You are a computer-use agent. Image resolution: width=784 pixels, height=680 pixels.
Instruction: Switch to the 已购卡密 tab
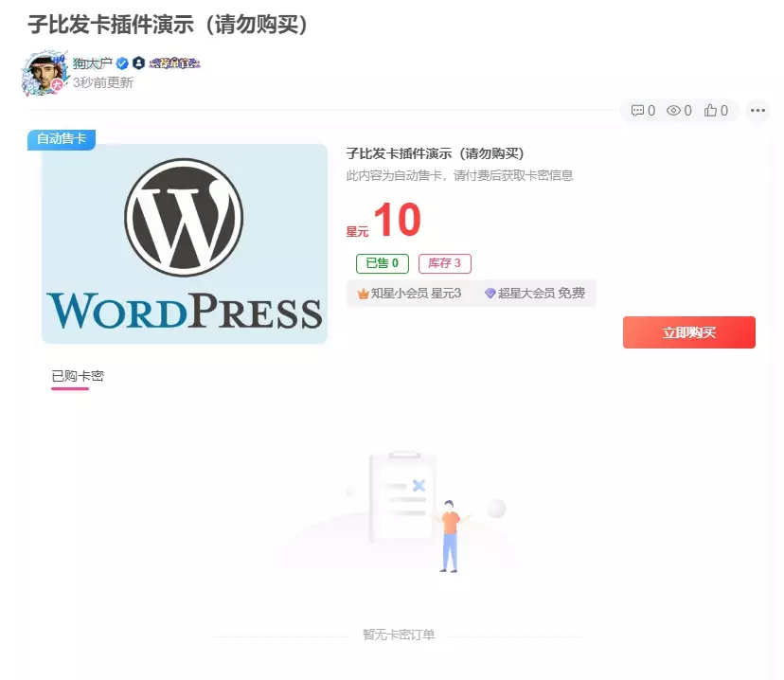click(x=81, y=376)
